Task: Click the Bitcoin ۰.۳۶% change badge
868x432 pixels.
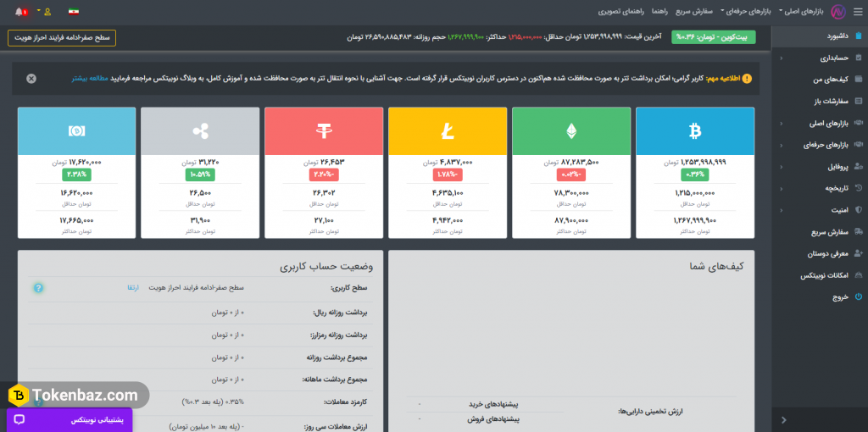Action: click(695, 174)
